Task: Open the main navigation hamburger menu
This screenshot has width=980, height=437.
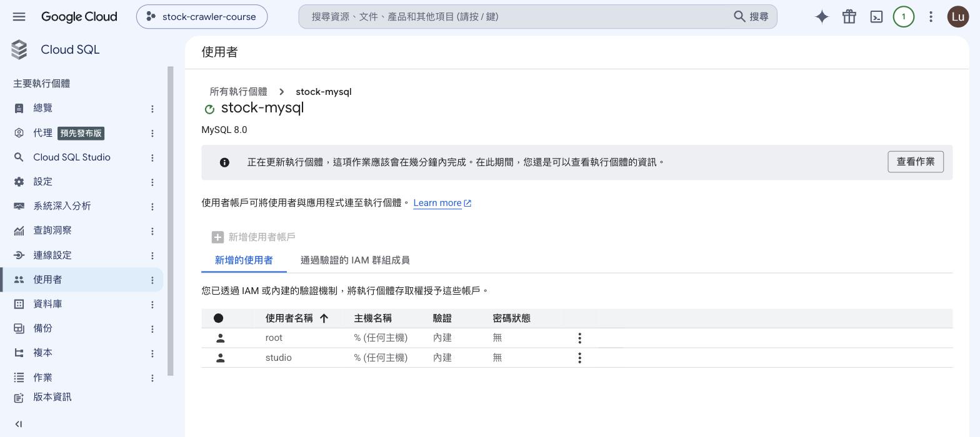Action: (x=19, y=17)
